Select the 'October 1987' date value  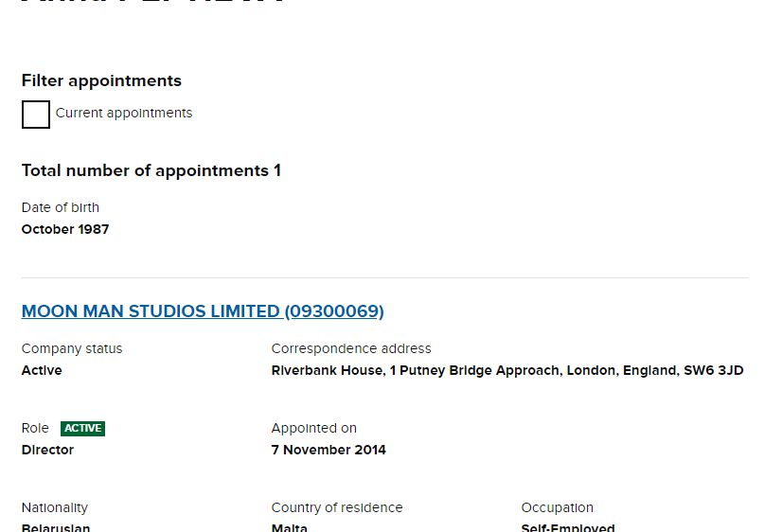[x=65, y=230]
